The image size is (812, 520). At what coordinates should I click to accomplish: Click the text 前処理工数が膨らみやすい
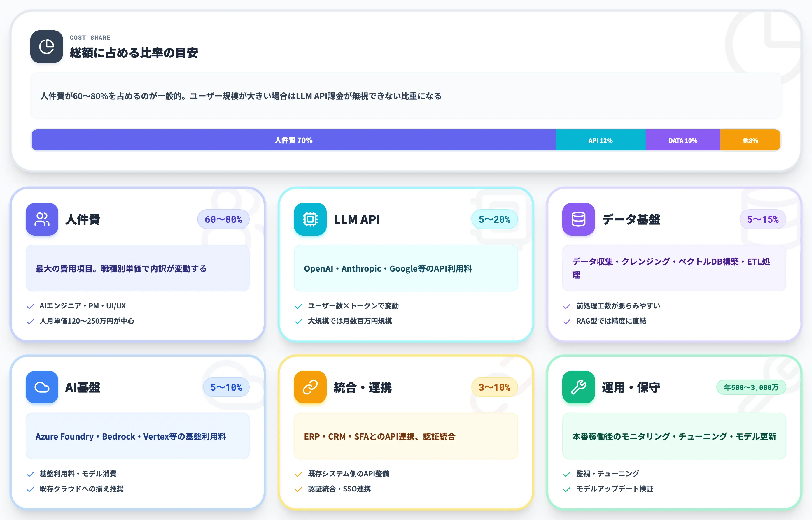618,306
